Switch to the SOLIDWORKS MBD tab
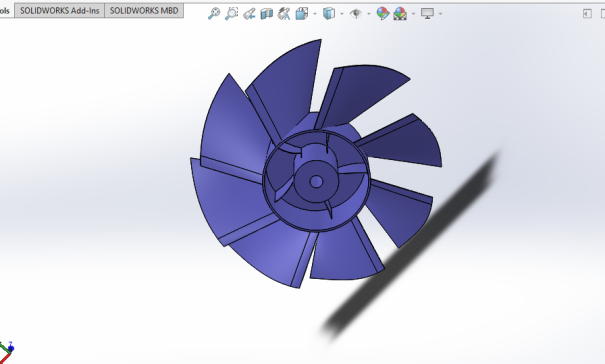The width and height of the screenshot is (605, 364). (144, 10)
